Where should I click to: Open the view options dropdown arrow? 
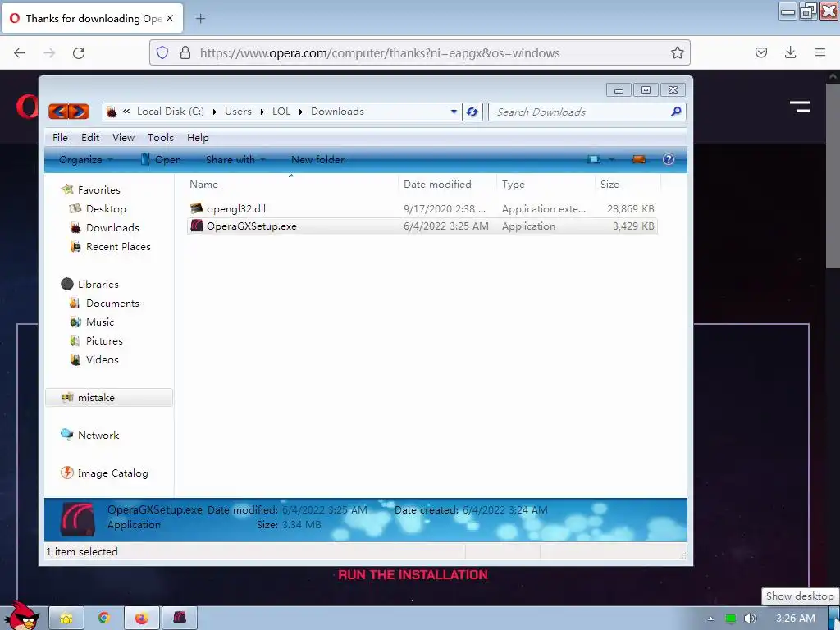tap(611, 159)
